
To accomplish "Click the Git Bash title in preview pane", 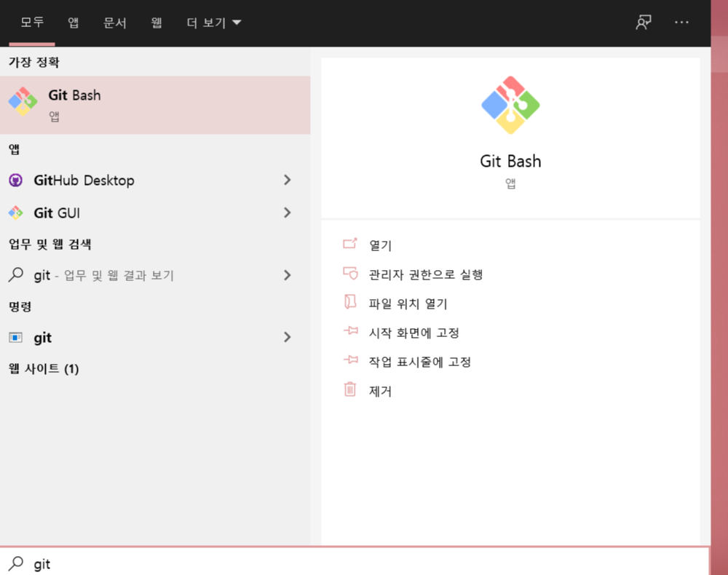I will [510, 161].
